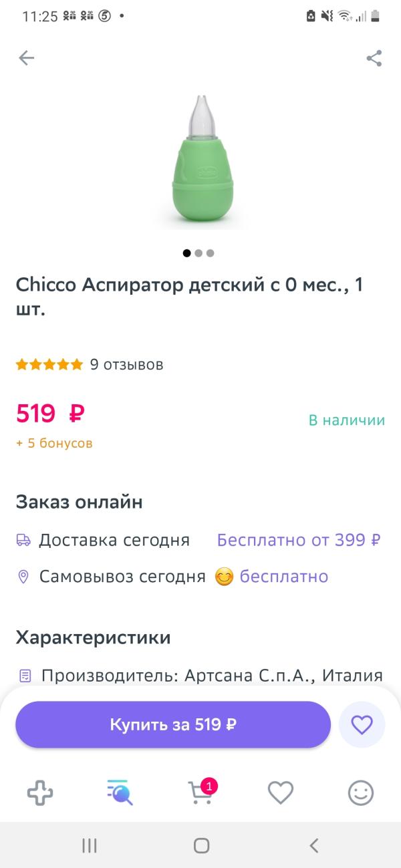Open the shopping cart with one item
The width and height of the screenshot is (401, 868).
point(202,792)
